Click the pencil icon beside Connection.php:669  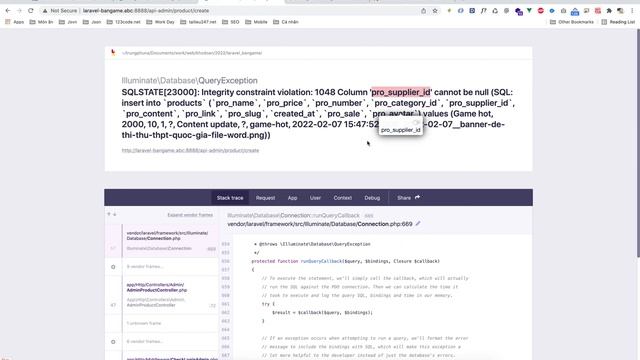coord(418,224)
